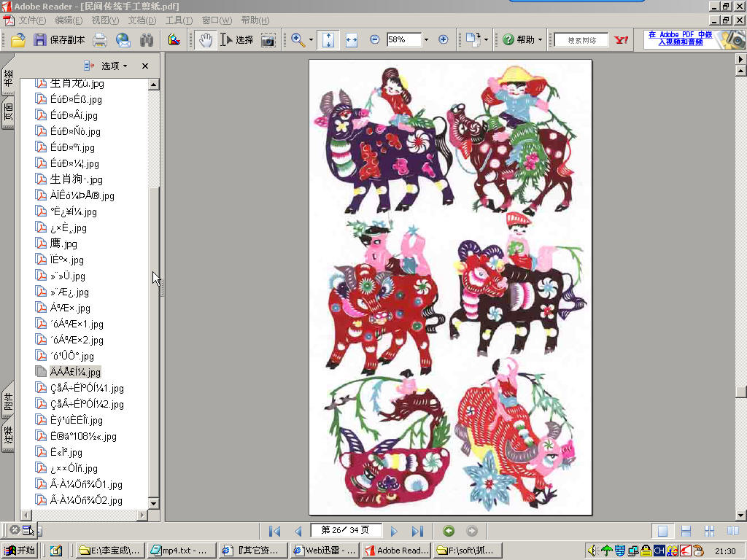The height and width of the screenshot is (560, 747).
Task: Open the File menu
Action: [32, 20]
